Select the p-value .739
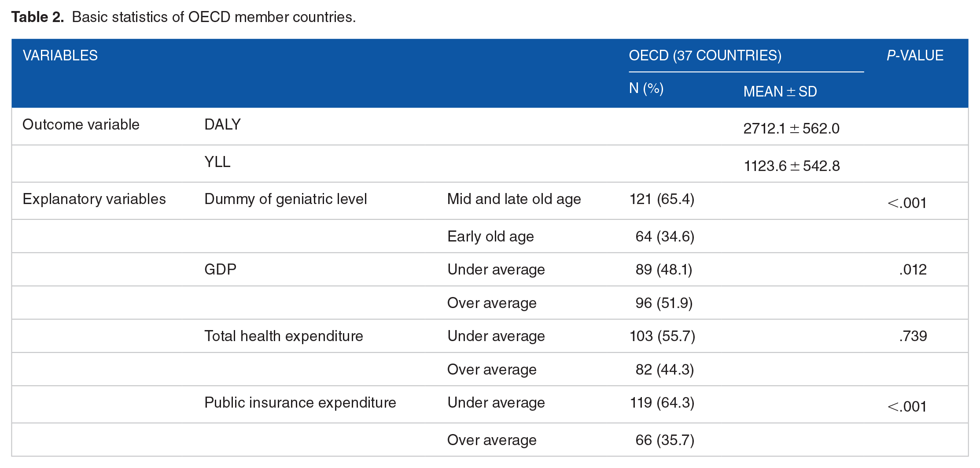 [x=913, y=336]
